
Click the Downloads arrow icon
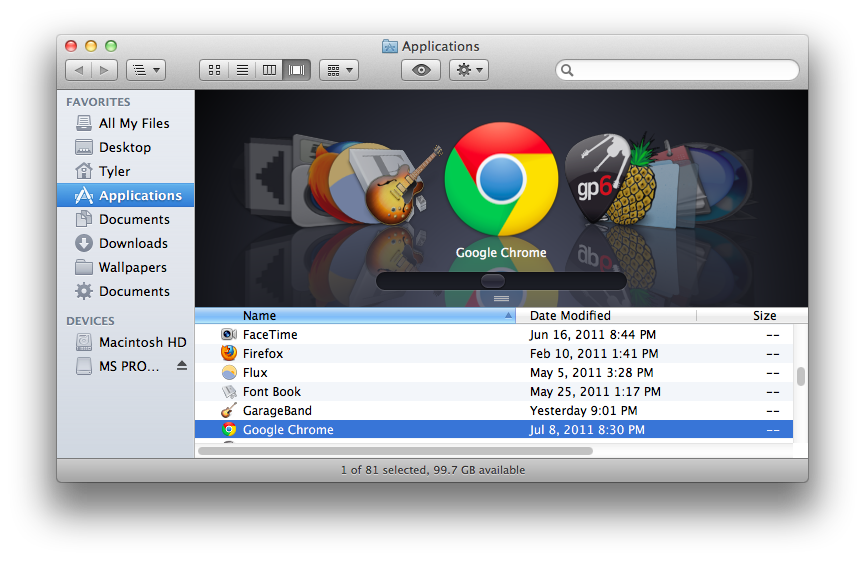click(84, 243)
